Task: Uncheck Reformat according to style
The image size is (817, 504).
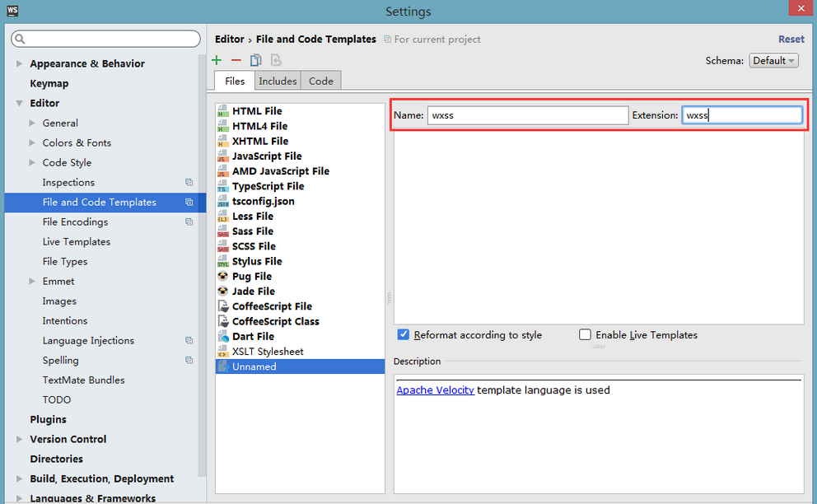Action: (404, 334)
